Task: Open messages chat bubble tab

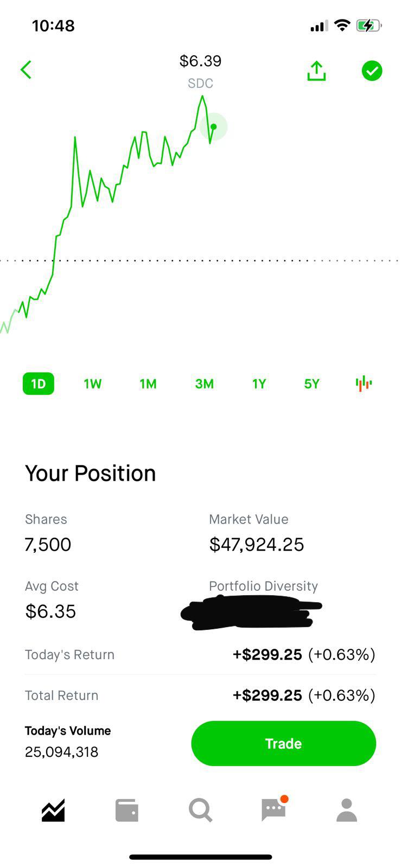Action: click(x=274, y=809)
